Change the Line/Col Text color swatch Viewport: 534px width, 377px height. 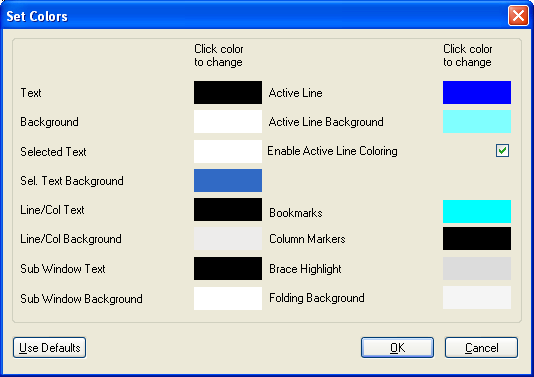tap(228, 210)
